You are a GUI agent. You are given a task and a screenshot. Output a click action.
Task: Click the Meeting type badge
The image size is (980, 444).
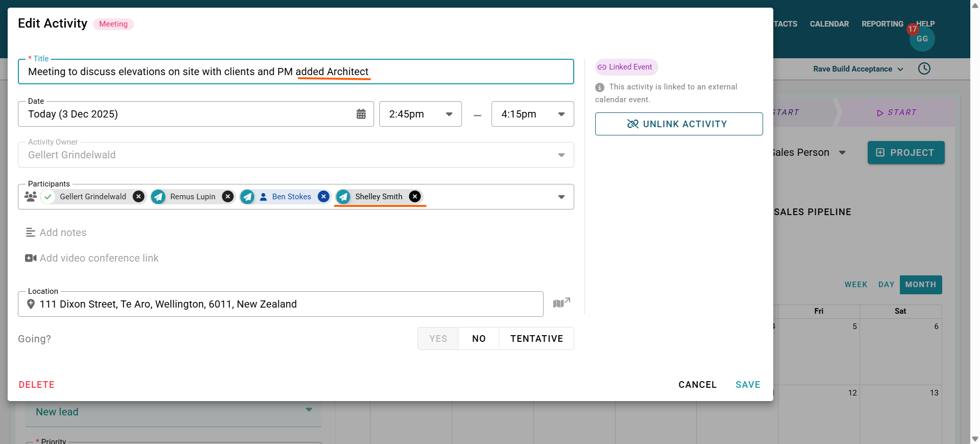tap(113, 24)
